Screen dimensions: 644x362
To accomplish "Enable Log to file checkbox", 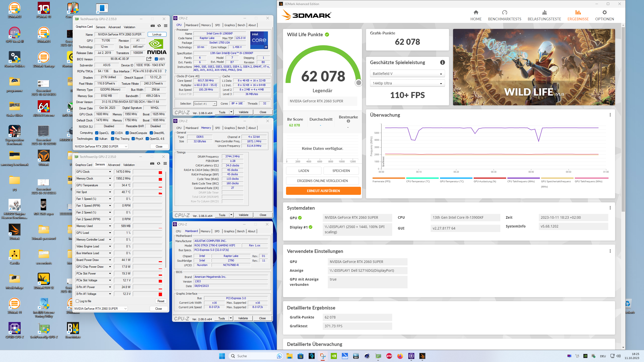I will click(x=77, y=301).
